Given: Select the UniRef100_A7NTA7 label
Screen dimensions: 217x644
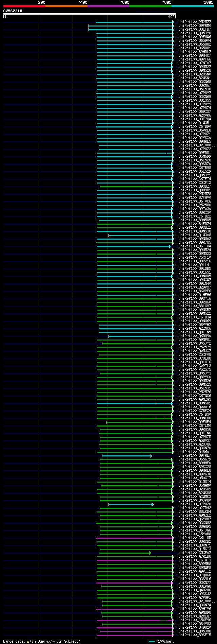Looking at the screenshot, I should pos(195,63).
